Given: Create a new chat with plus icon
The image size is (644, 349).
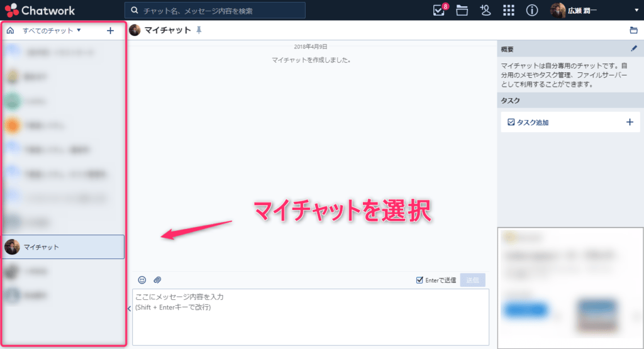Looking at the screenshot, I should coord(110,31).
